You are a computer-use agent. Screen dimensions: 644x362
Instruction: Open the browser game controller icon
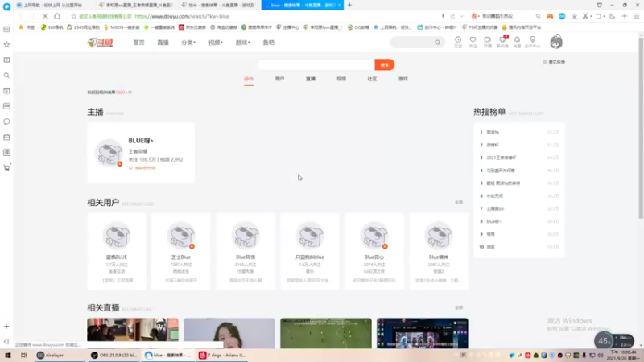tap(550, 16)
